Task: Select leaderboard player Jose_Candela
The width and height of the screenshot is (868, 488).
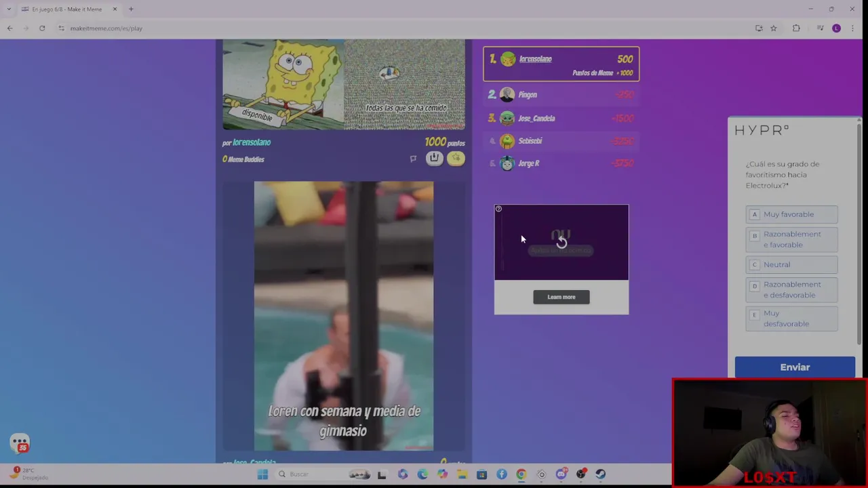Action: coord(561,118)
